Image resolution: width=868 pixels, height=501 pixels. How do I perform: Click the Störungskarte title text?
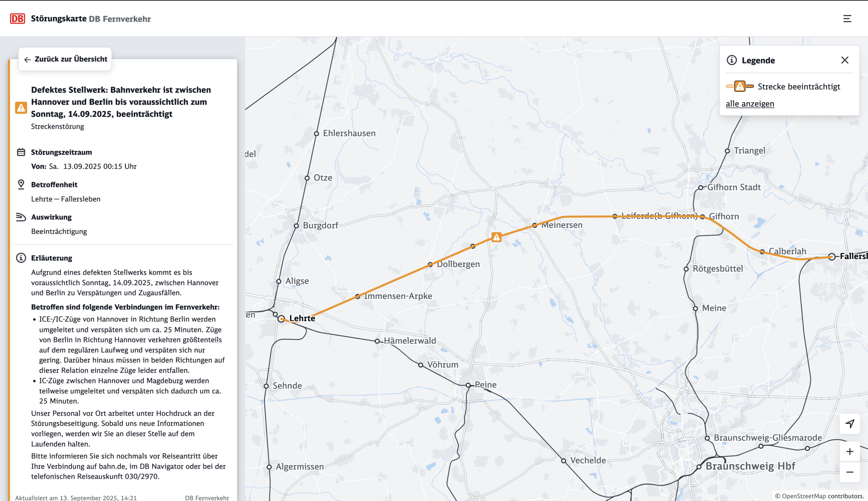tap(59, 19)
